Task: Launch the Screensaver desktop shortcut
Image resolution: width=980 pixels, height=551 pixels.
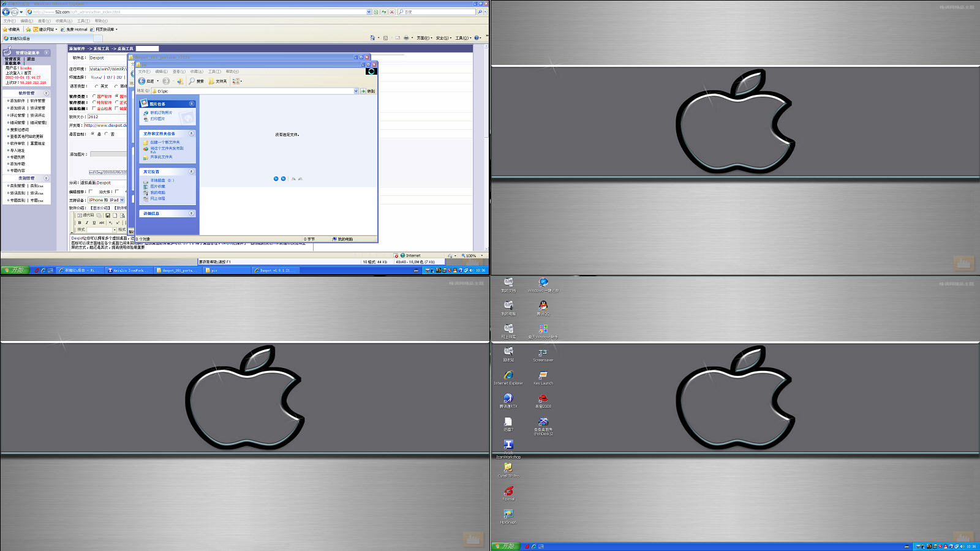Action: (543, 354)
